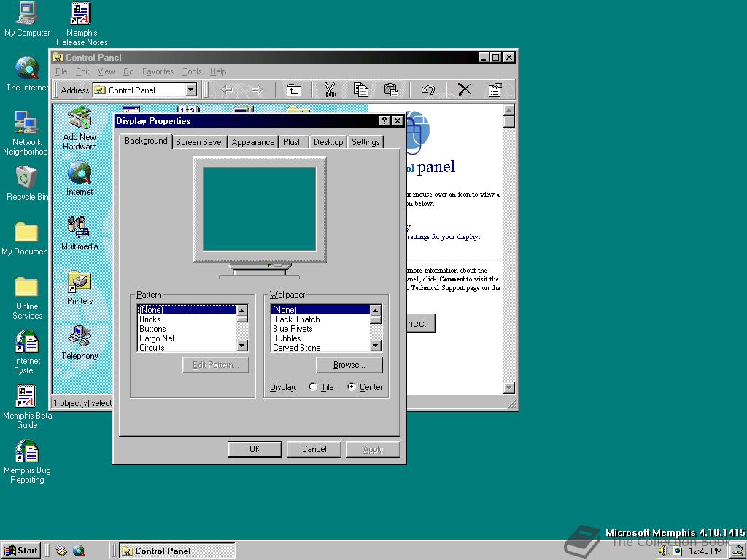Click Control Panel window scroll down arrow
This screenshot has width=747, height=560.
click(x=508, y=388)
